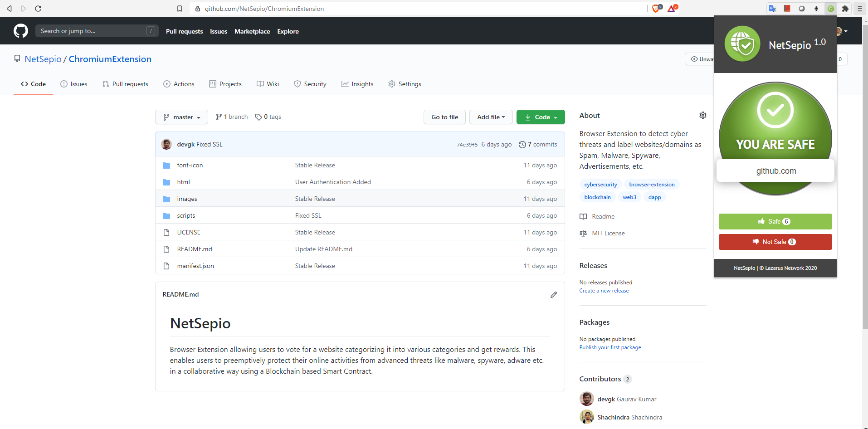
Task: Edit README.md with the pencil icon
Action: [x=554, y=295]
